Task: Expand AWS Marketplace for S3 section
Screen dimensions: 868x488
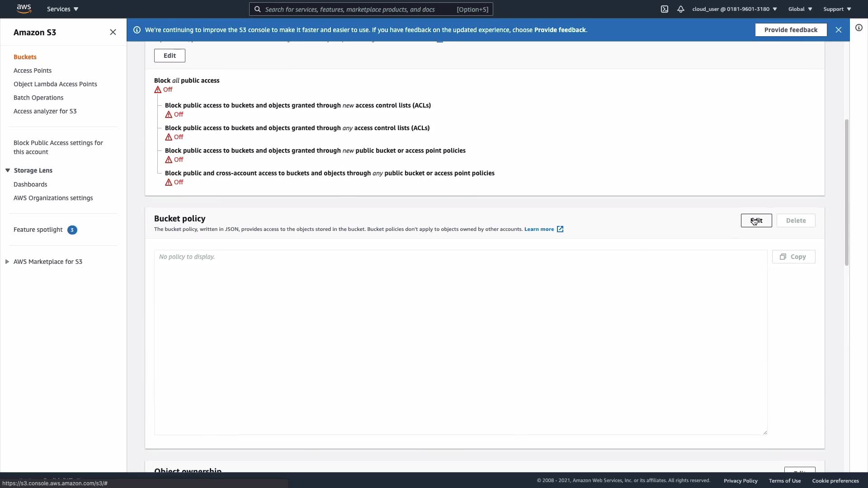Action: pos(7,262)
